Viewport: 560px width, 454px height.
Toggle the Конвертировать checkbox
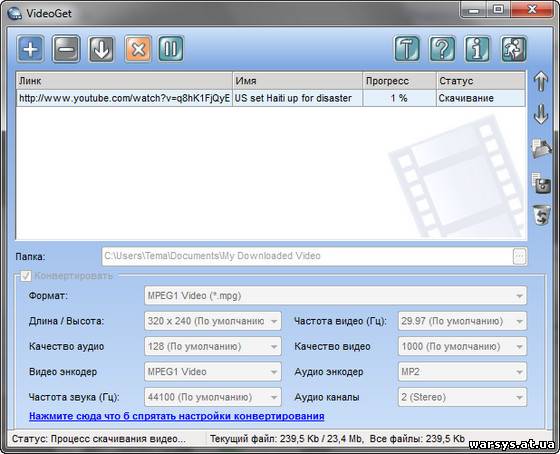tap(26, 276)
